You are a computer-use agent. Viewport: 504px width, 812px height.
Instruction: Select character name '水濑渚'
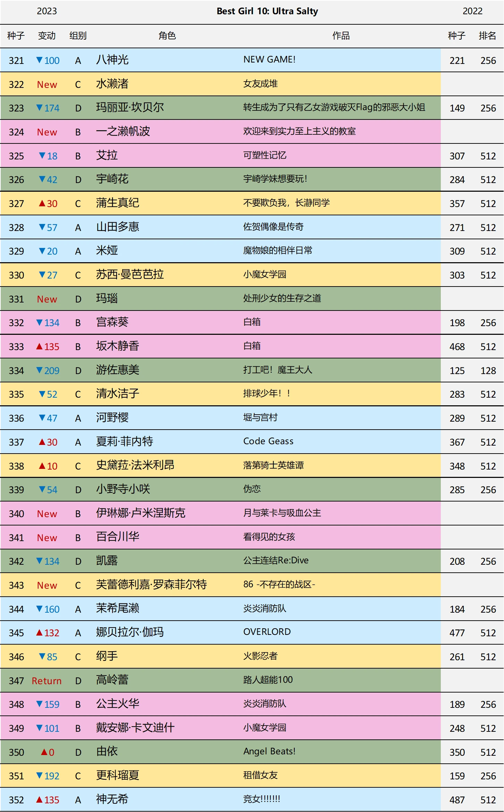[x=112, y=84]
